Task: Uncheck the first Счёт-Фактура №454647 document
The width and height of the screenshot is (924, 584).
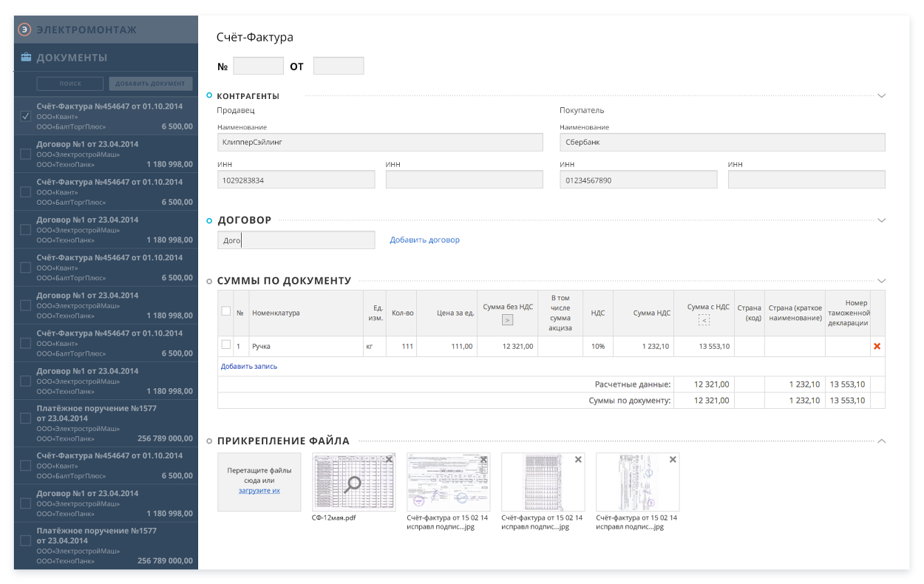Action: click(x=25, y=116)
